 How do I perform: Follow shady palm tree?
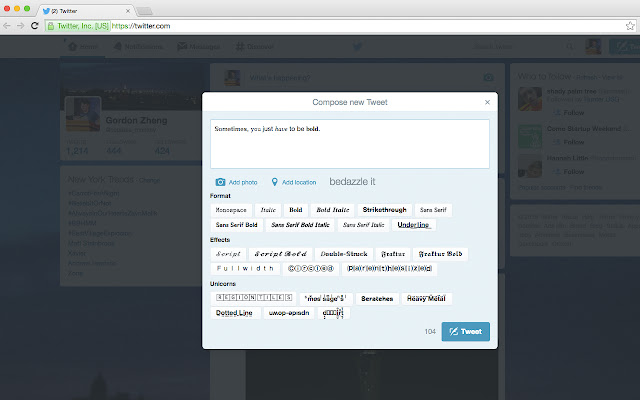click(x=569, y=112)
